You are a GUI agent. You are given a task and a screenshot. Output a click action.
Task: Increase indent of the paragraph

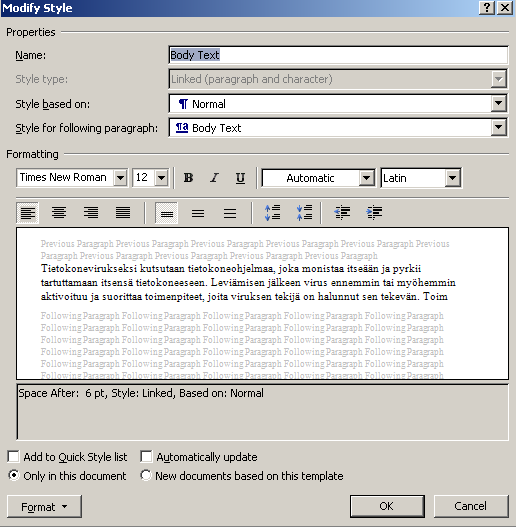click(x=374, y=213)
